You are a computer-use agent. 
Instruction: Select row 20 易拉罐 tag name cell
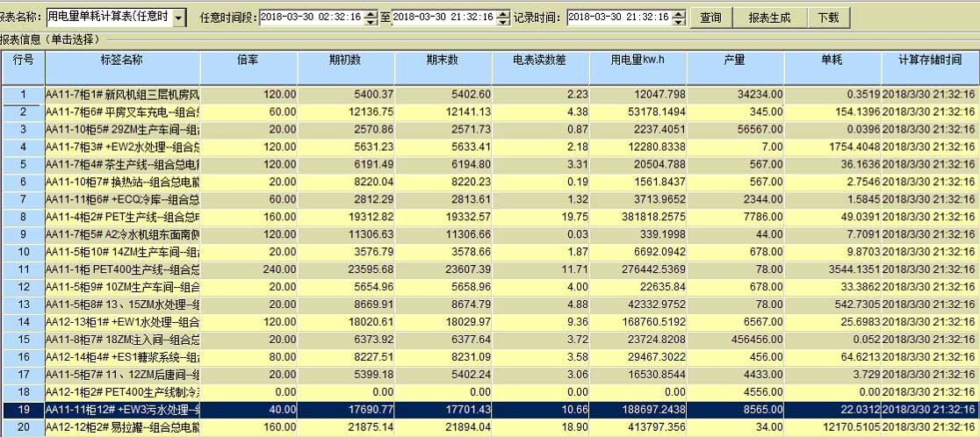coord(122,427)
